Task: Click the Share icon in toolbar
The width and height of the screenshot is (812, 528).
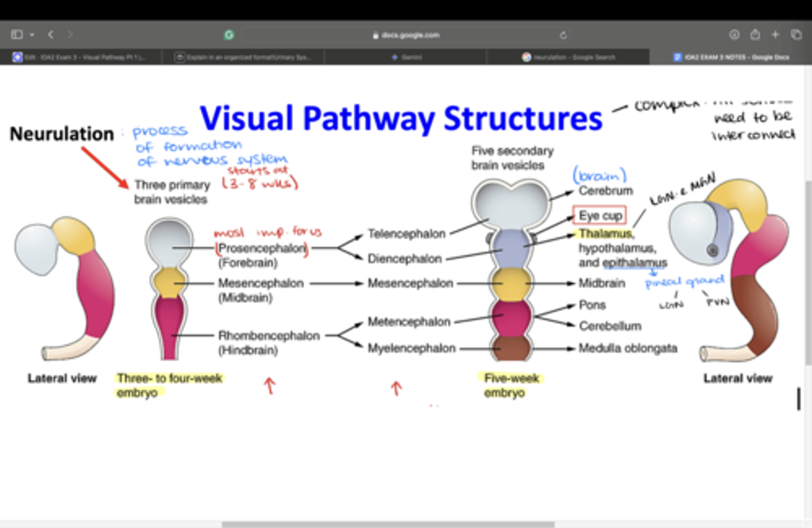Action: coord(755,35)
